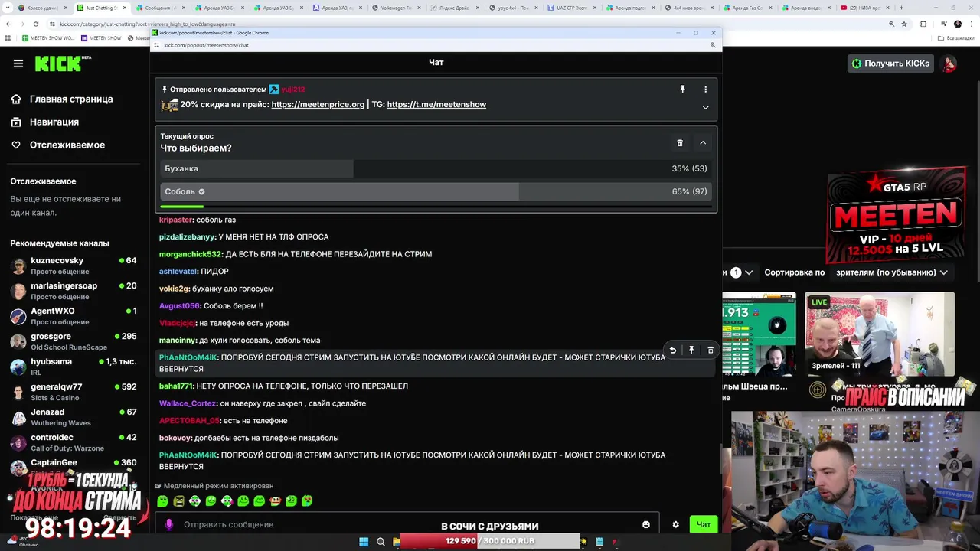Click the main browser back arrow
The image size is (980, 551).
(x=8, y=24)
